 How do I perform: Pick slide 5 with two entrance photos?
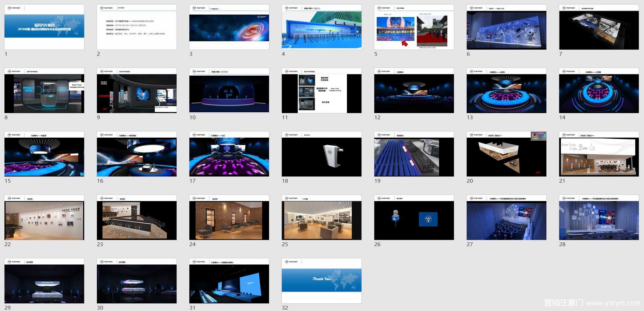[414, 27]
